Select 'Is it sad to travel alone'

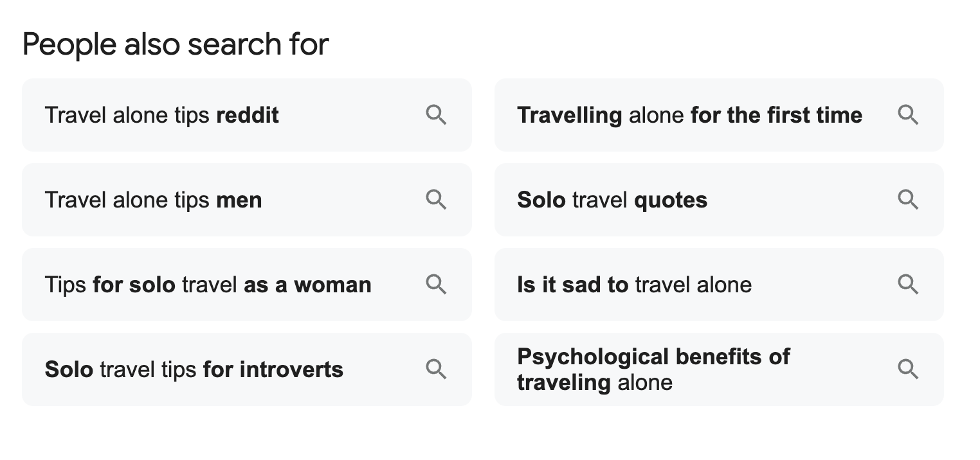(x=719, y=285)
